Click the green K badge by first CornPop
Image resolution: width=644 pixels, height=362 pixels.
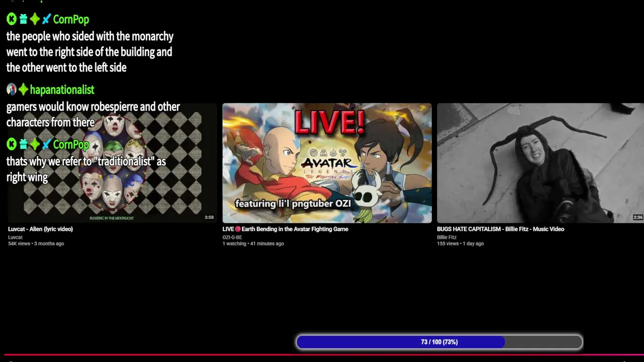(12, 20)
